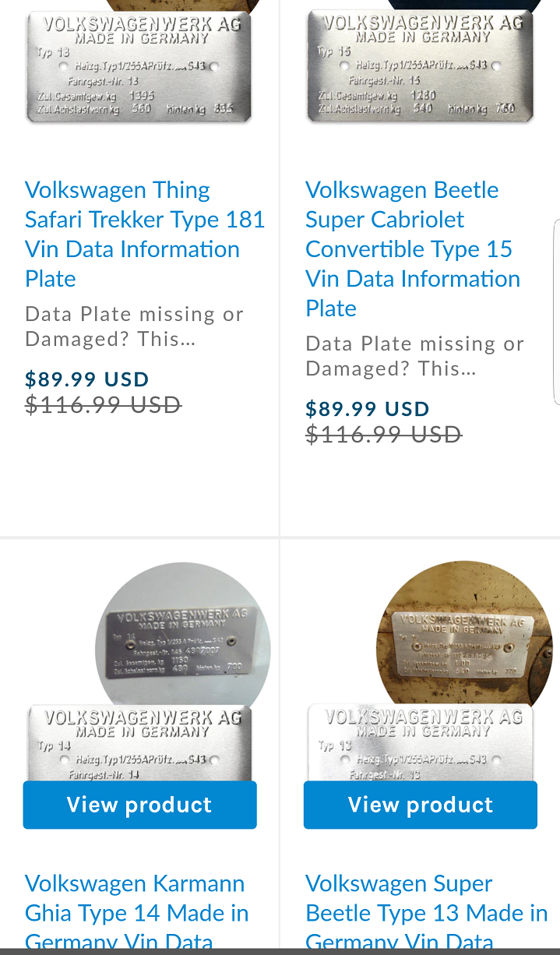Click the Super Cabriolet description text
The height and width of the screenshot is (955, 560).
pyautogui.click(x=414, y=357)
